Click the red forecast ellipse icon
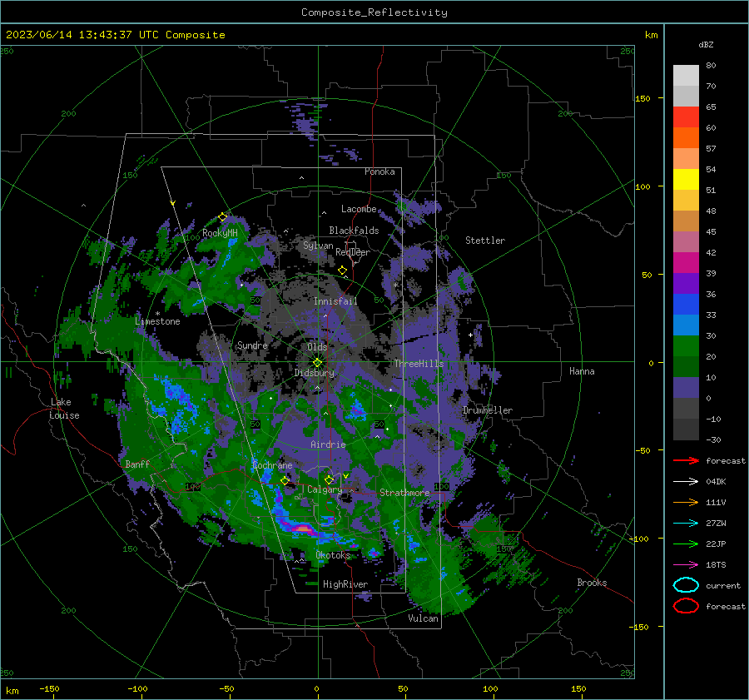Screen dimensions: 749x700 coord(686,606)
